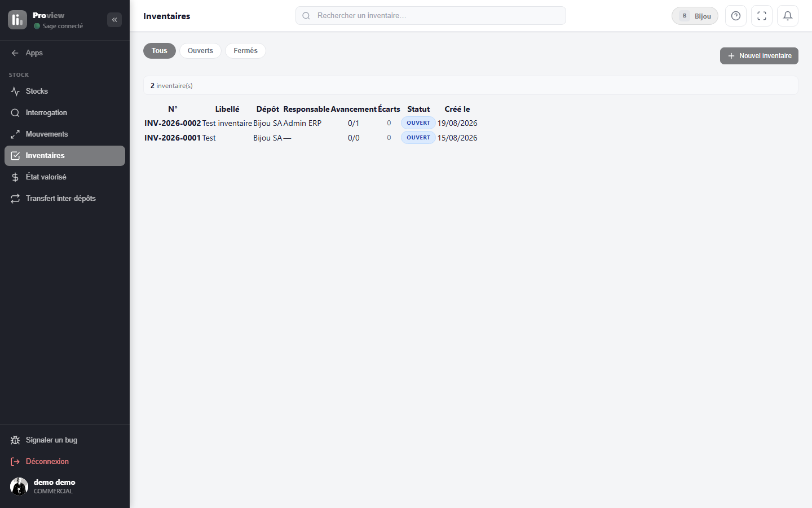
Task: Click OUVERT status badge for INV-2026-0002
Action: 418,123
